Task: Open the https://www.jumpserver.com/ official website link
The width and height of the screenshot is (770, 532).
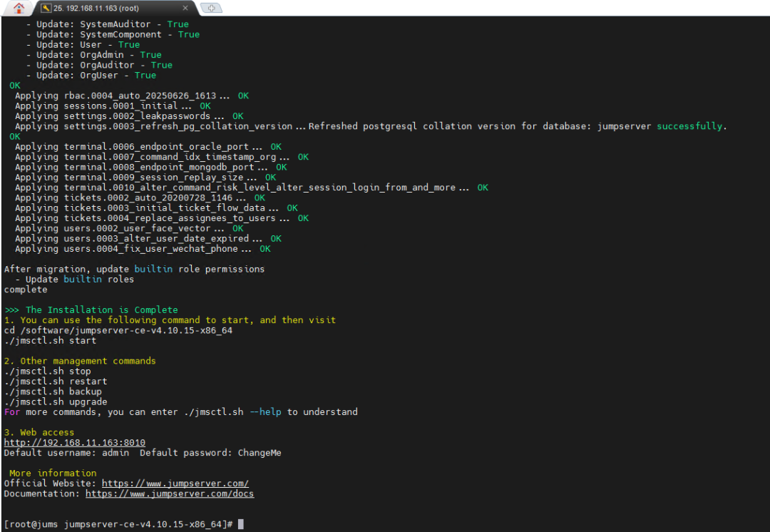Action: point(175,484)
